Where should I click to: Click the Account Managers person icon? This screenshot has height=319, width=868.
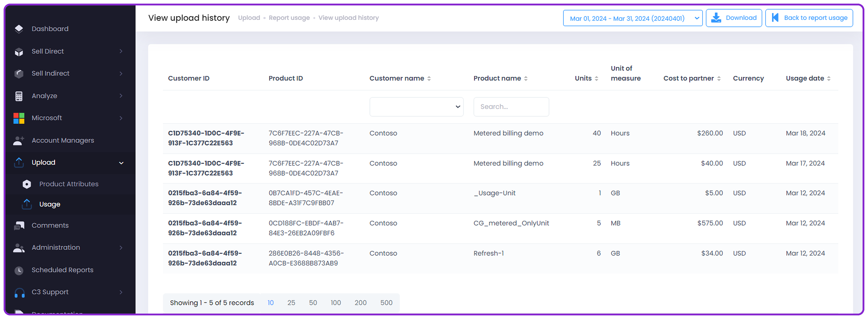click(x=19, y=141)
